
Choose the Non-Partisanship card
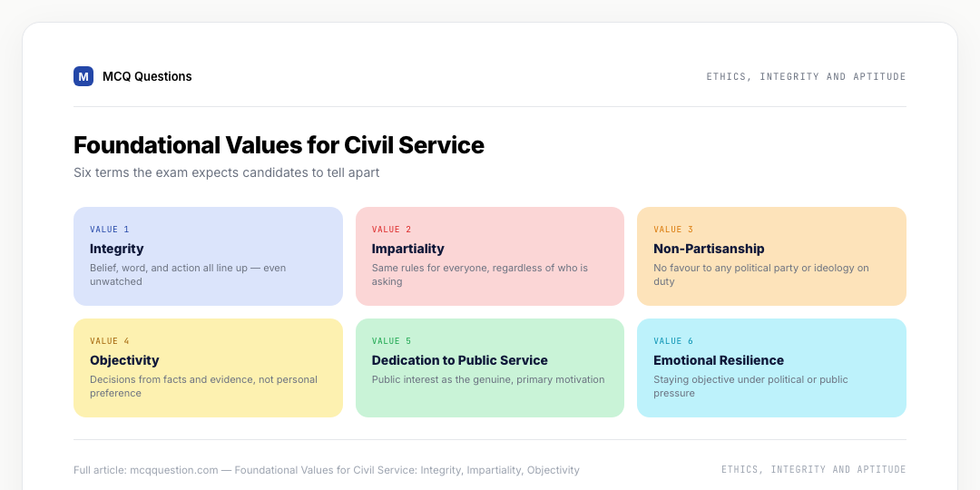(771, 256)
